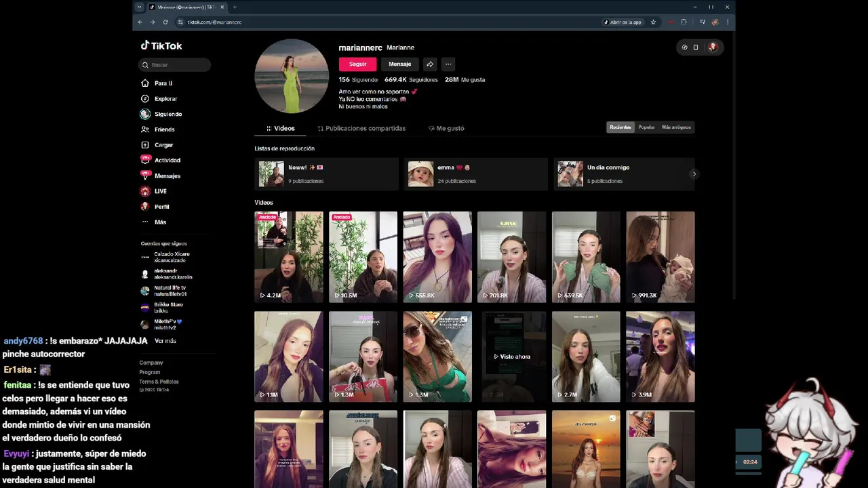Sort videos by Recientes
Viewport: 868px width, 488px height.
coord(620,127)
